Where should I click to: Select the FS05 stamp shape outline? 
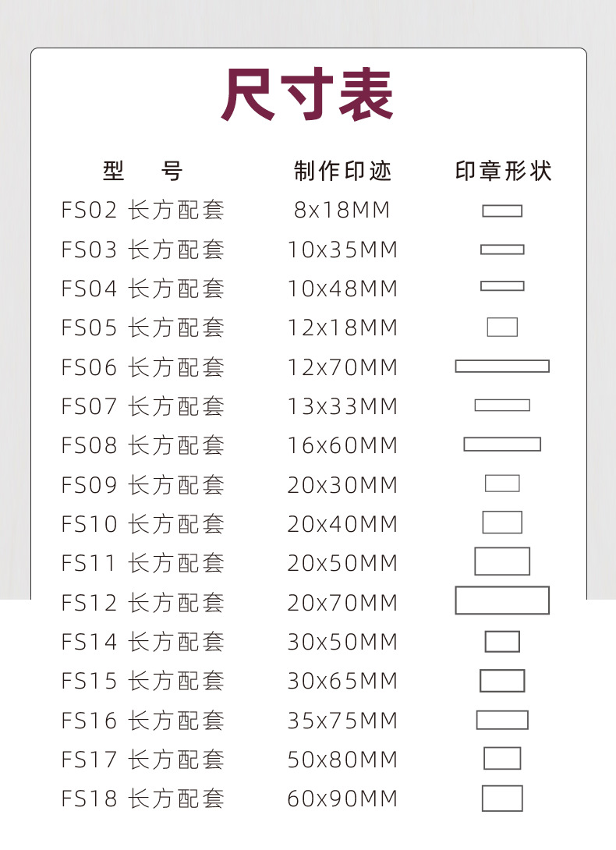click(x=502, y=328)
